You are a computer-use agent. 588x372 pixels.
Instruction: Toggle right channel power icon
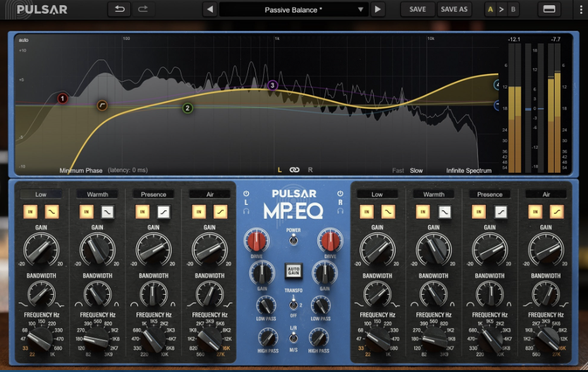(x=340, y=193)
